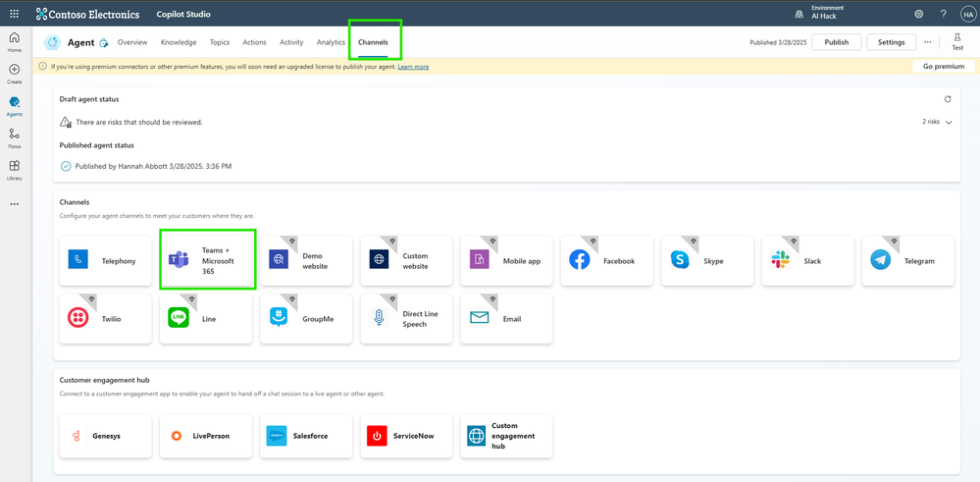The image size is (980, 482).
Task: Select the Telephony channel
Action: coord(106,261)
